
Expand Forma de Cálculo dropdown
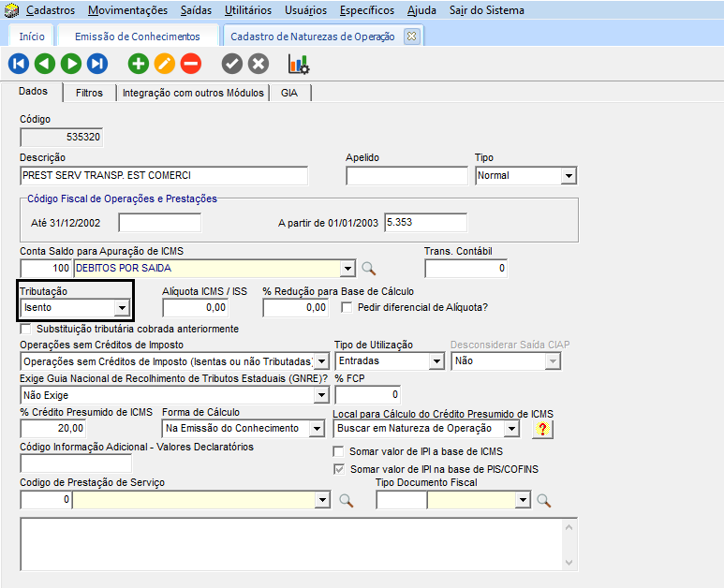(x=317, y=429)
